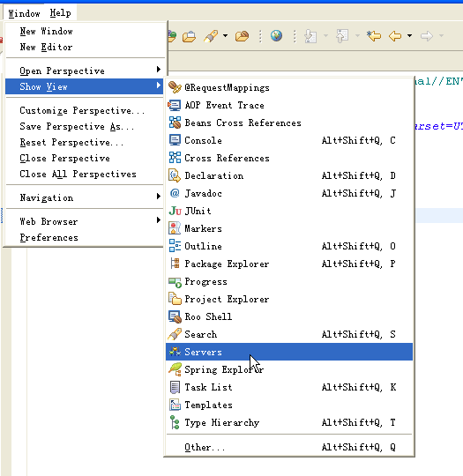Viewport: 463px width, 476px height.
Task: Click the last edit location toolbar icon
Action: click(x=374, y=36)
